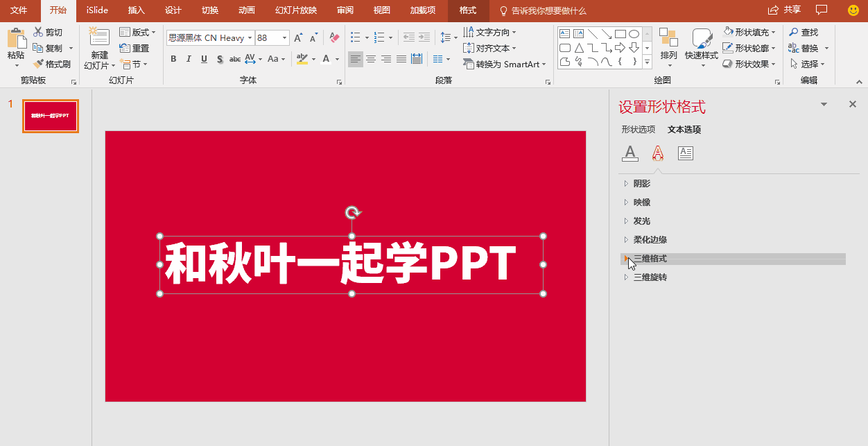Click the 选择 select button
This screenshot has height=446, width=868.
point(807,64)
